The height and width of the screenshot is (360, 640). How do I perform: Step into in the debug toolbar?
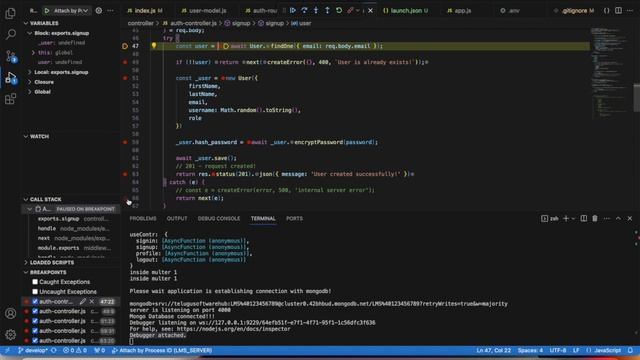pyautogui.click(x=316, y=11)
